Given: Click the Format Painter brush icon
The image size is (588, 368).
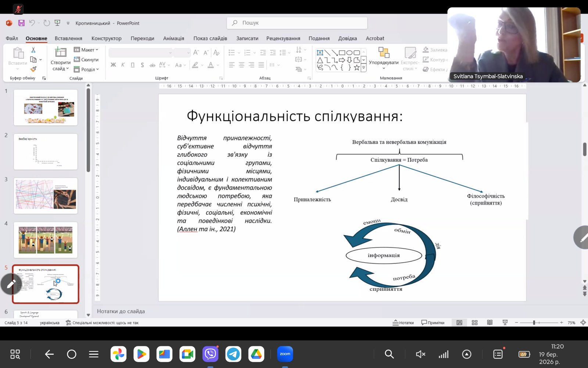Looking at the screenshot, I should click(33, 69).
